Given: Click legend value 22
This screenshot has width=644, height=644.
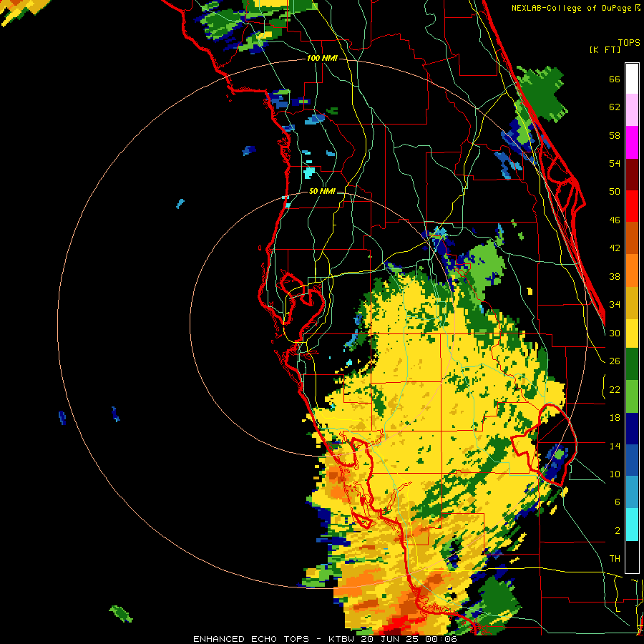Looking at the screenshot, I should (x=615, y=389).
